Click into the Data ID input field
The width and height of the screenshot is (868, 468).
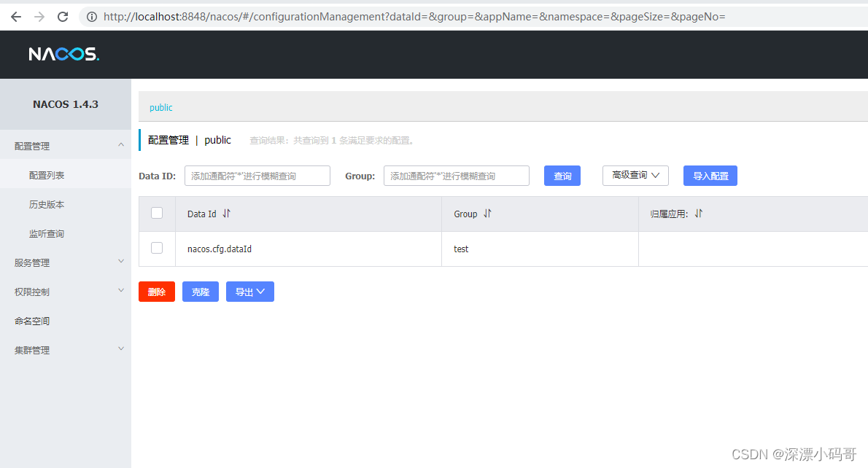(257, 175)
